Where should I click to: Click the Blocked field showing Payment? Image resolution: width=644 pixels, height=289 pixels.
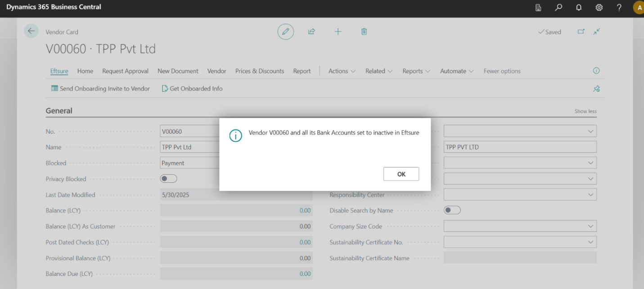click(189, 163)
